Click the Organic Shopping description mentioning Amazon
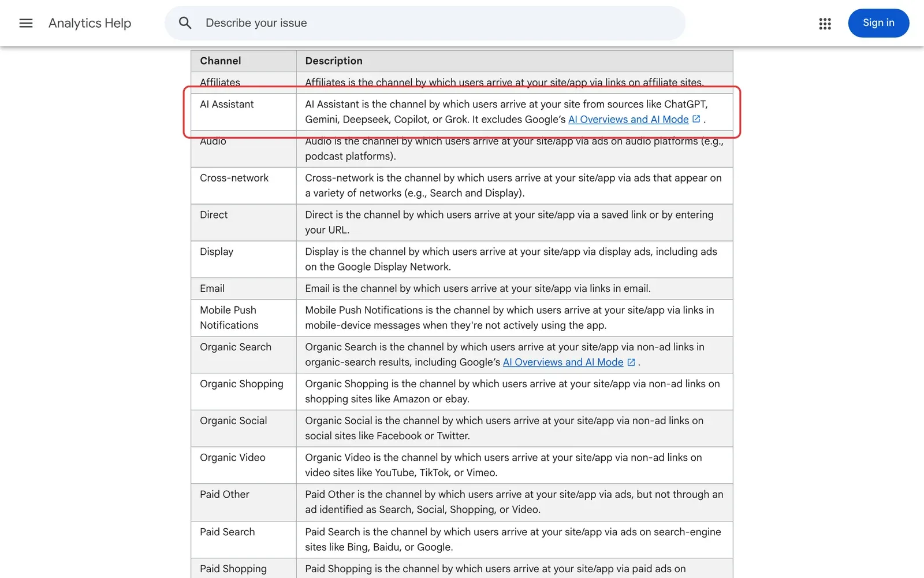The height and width of the screenshot is (578, 924). 512,391
